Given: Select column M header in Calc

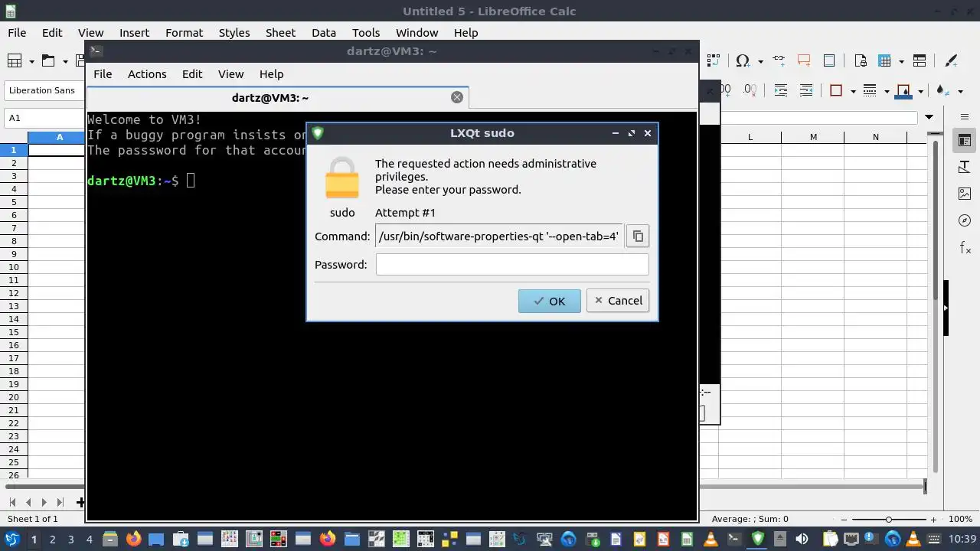Looking at the screenshot, I should [x=813, y=137].
